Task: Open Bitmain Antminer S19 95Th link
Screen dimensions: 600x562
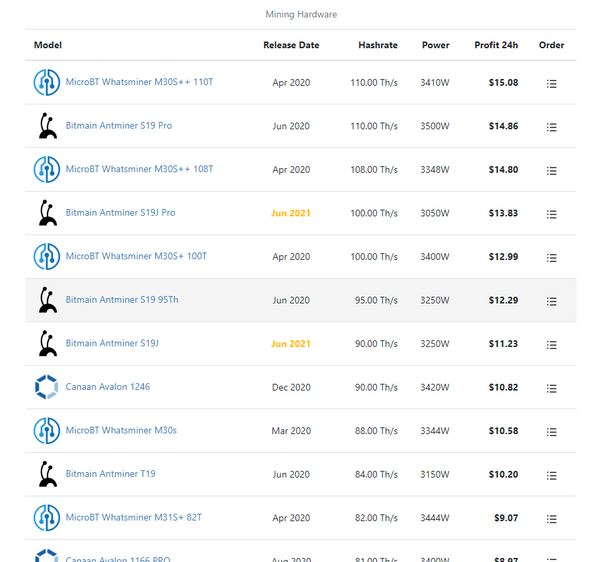Action: [x=122, y=300]
